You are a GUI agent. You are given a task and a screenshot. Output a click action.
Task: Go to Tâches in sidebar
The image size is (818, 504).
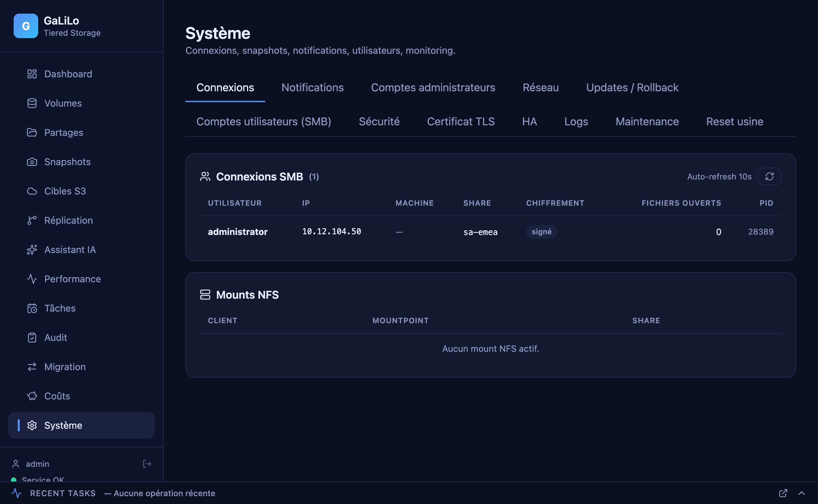(x=81, y=308)
